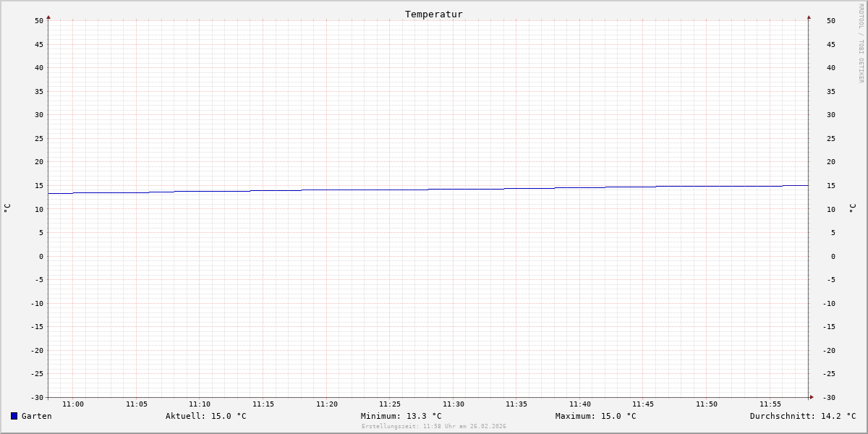868x434 pixels.
Task: Click the left-axis 0 label
Action: (x=41, y=256)
